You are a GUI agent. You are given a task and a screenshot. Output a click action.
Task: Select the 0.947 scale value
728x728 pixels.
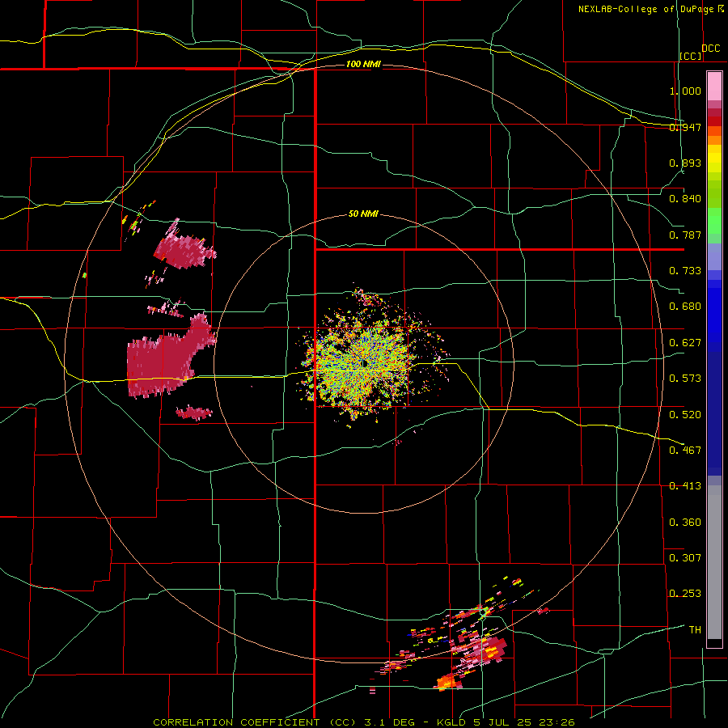pyautogui.click(x=685, y=127)
